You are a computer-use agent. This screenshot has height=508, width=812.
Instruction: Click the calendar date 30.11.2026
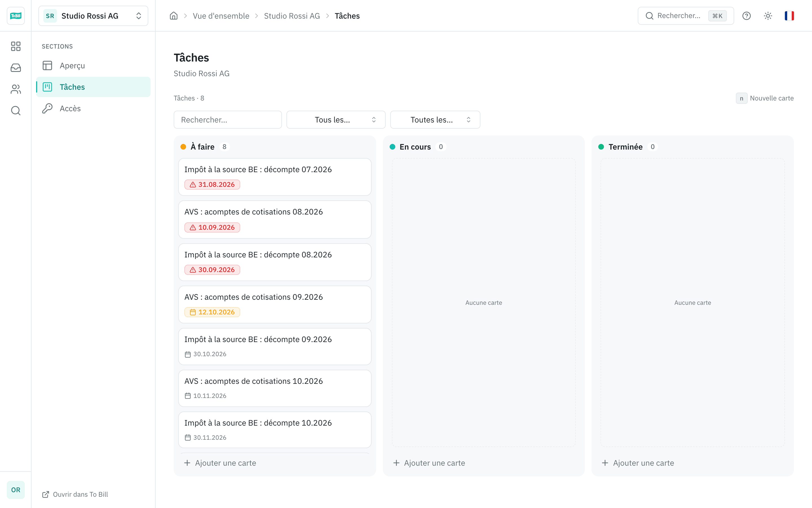(205, 437)
